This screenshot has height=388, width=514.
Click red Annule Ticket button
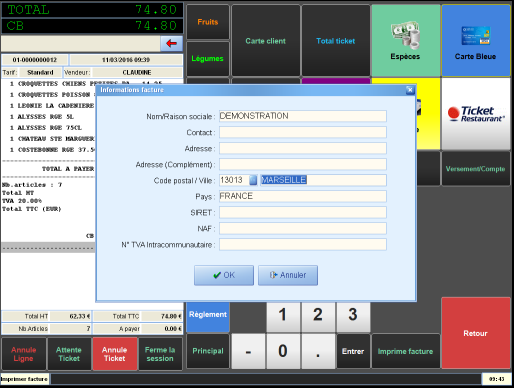pyautogui.click(x=115, y=354)
